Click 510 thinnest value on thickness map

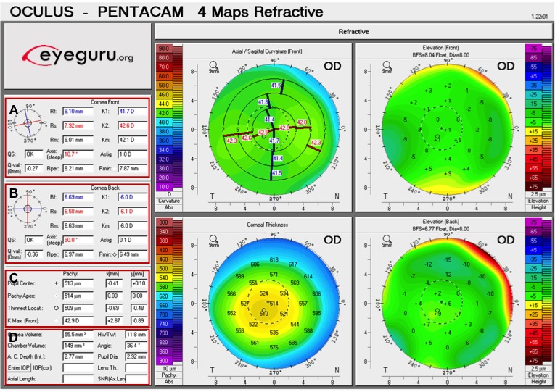[263, 314]
